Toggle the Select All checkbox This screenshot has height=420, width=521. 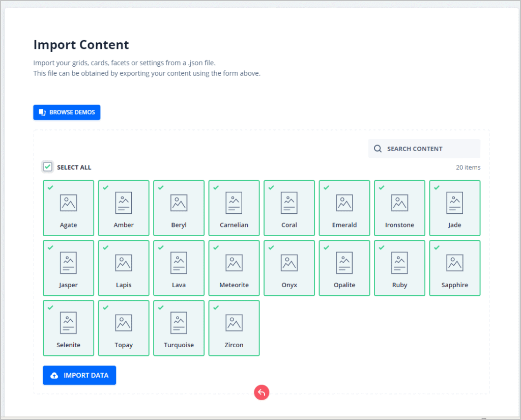48,167
